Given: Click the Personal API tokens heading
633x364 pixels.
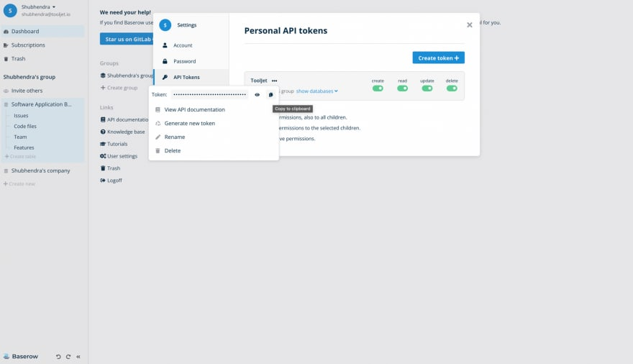Looking at the screenshot, I should (286, 31).
